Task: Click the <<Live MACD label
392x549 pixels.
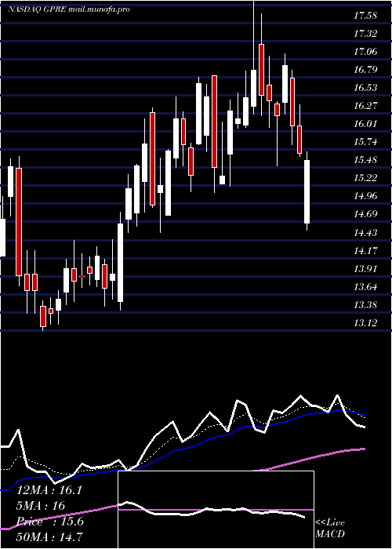Action: (x=330, y=529)
